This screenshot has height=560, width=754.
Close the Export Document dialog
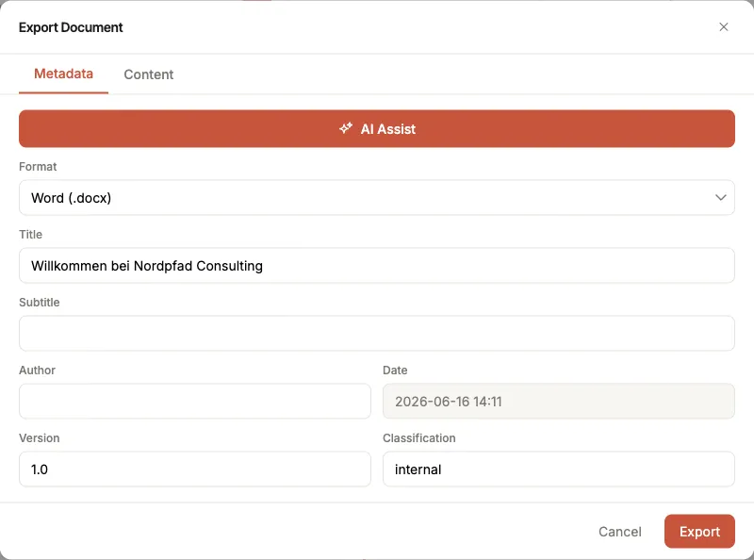click(x=723, y=27)
